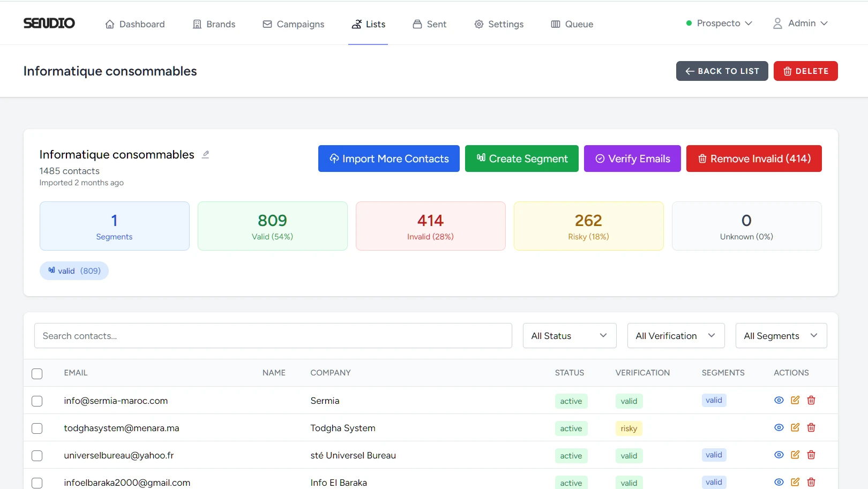Screen dimensions: 868x489
Task: Delete the todghasystem@menara.ma contact row
Action: tap(811, 427)
